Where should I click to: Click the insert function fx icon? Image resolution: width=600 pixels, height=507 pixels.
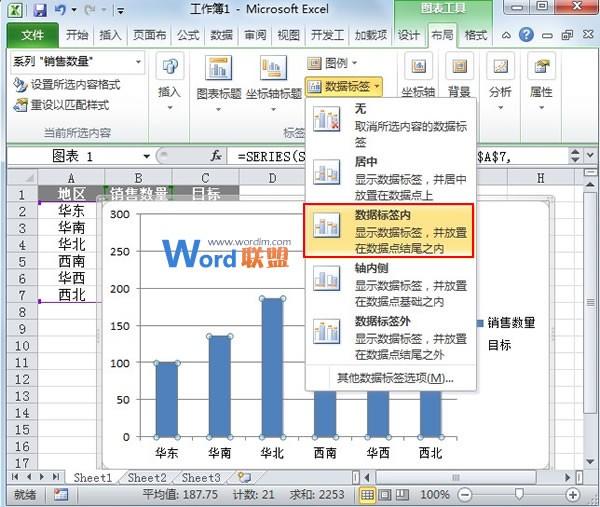[216, 157]
